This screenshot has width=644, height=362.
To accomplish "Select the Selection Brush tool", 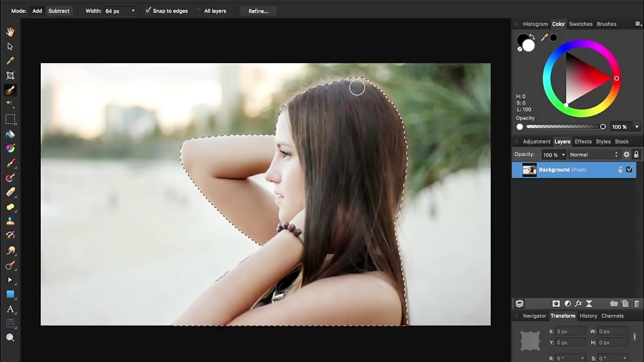I will pyautogui.click(x=10, y=90).
